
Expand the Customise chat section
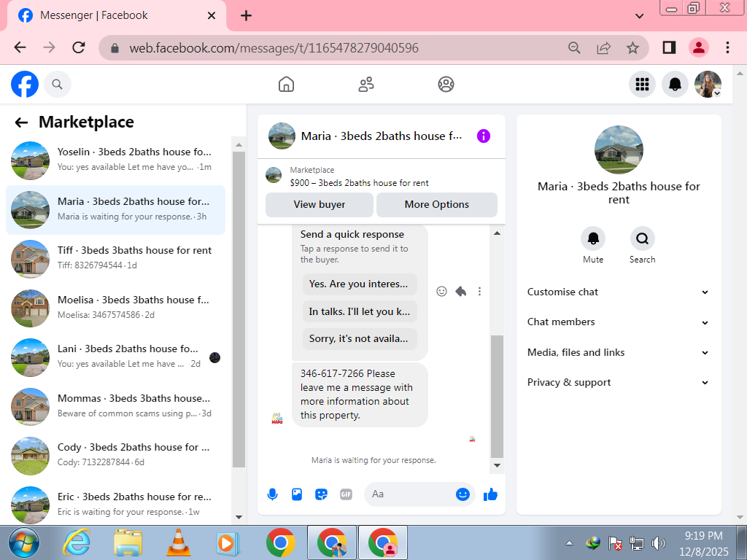click(618, 292)
